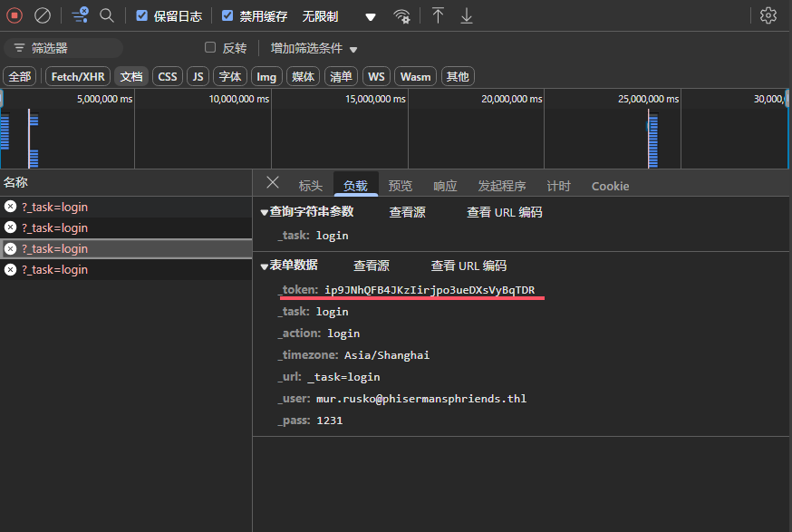Uncheck the 禁用缓存 checkbox
792x532 pixels.
click(227, 15)
